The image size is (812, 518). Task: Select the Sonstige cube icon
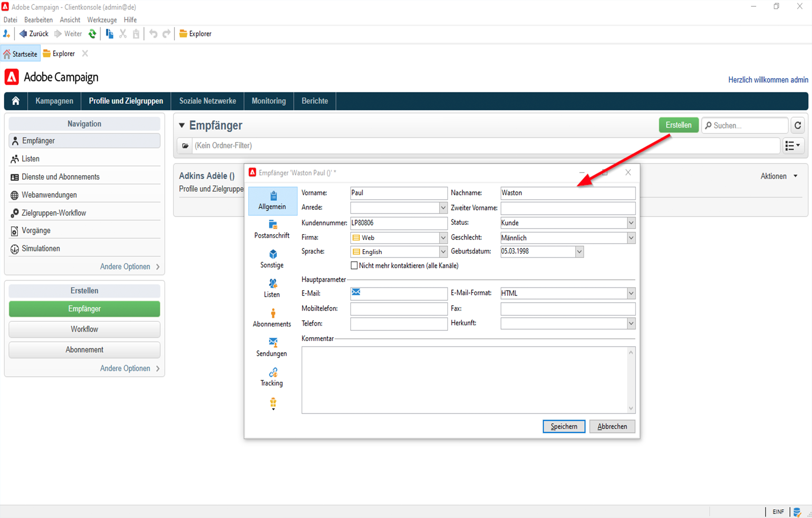(272, 254)
